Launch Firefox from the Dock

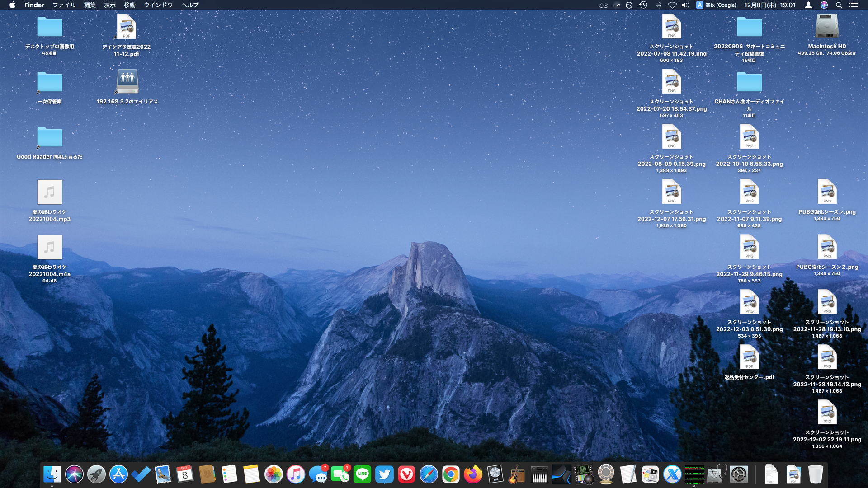473,474
